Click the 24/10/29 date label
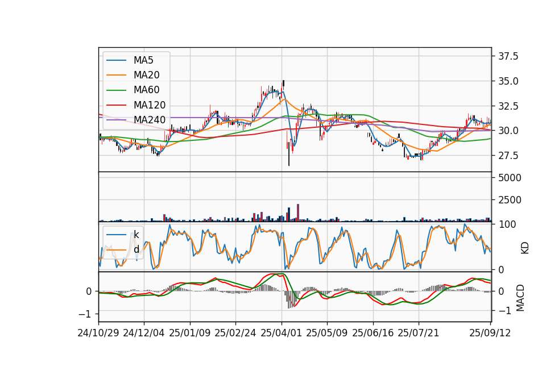 coord(98,333)
